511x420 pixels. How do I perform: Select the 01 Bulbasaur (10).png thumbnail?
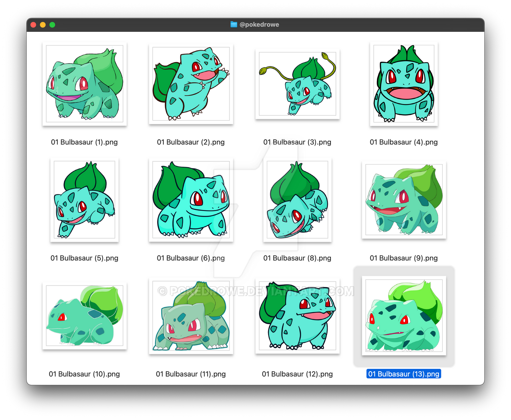(x=84, y=316)
